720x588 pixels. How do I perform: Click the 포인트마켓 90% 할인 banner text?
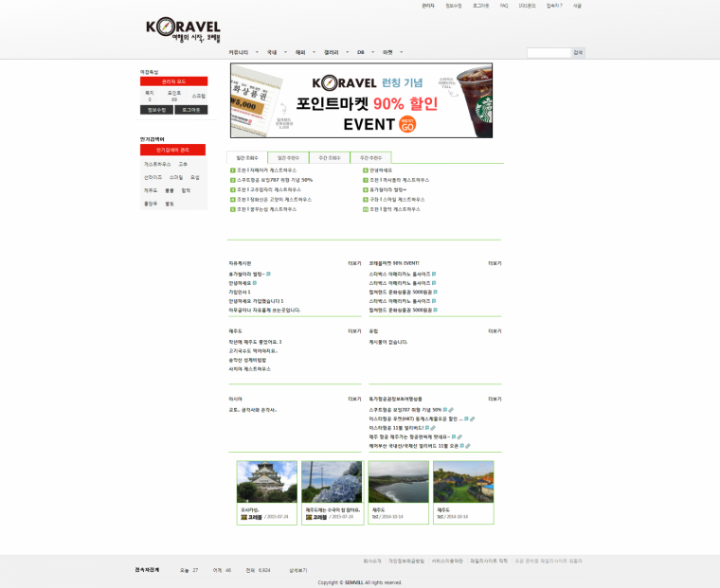(x=367, y=104)
